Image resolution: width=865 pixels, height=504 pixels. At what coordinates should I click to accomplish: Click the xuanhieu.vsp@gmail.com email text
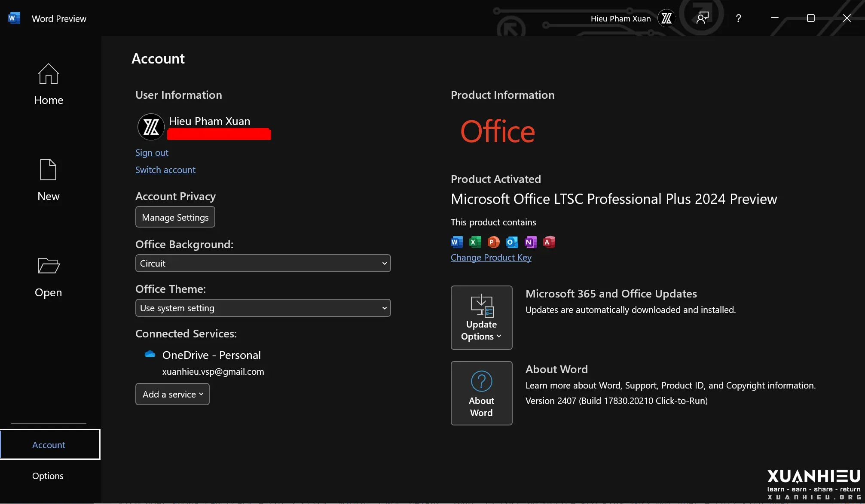[213, 372]
